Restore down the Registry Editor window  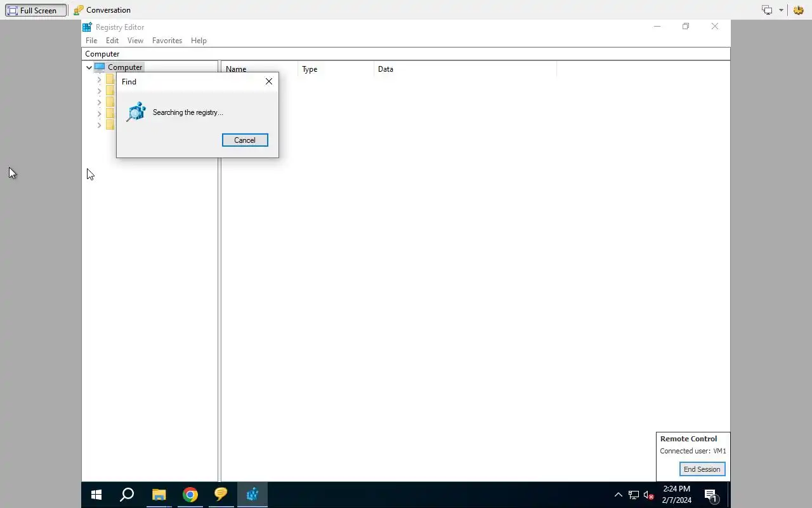(x=686, y=27)
